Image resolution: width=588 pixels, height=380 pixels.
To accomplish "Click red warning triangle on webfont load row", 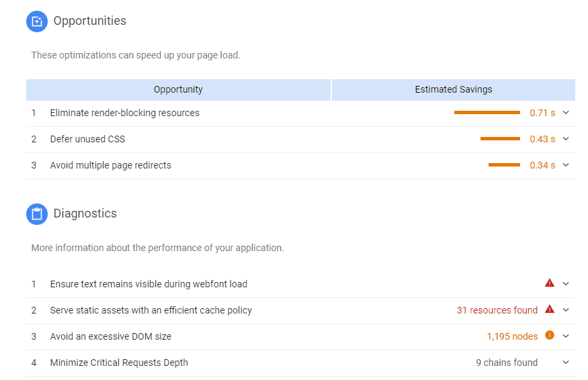I will coord(550,283).
